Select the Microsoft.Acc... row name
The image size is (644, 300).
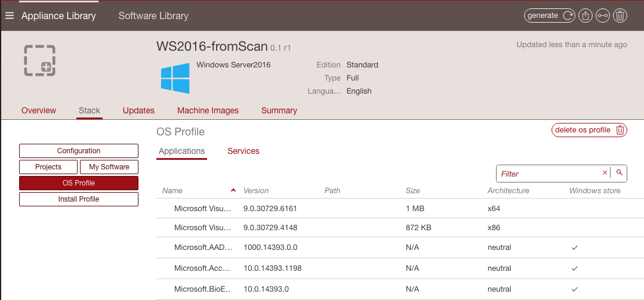click(x=203, y=268)
